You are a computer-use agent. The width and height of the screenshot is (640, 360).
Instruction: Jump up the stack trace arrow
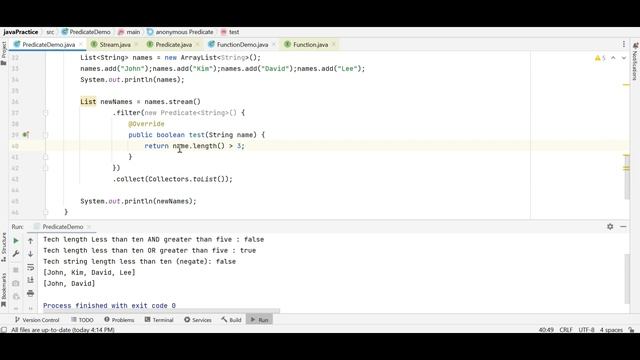31,241
